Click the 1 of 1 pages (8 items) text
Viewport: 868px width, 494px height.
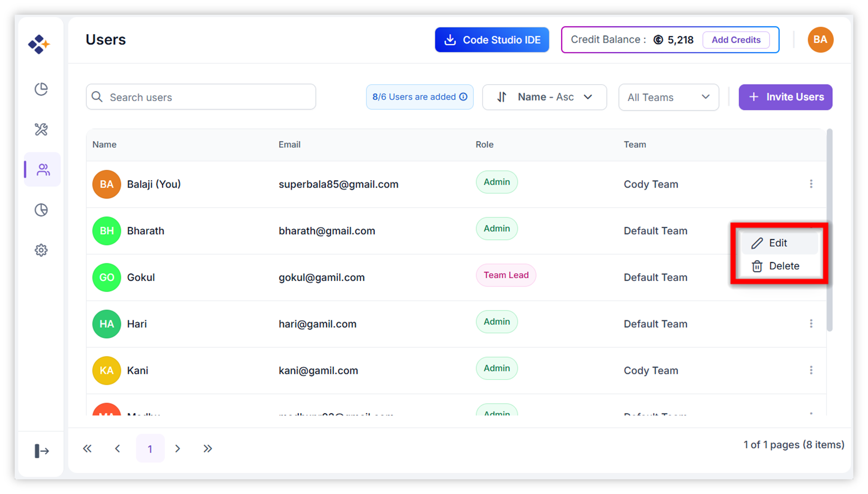coord(794,445)
